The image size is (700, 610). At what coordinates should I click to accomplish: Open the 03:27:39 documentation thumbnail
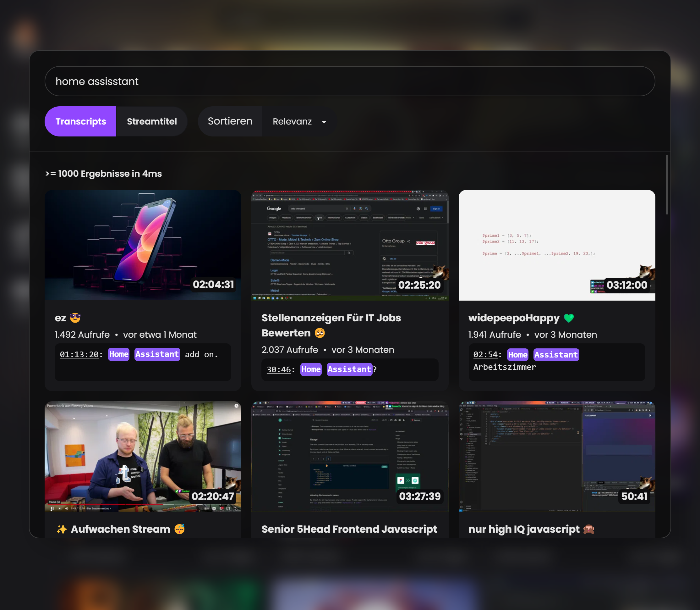tap(350, 456)
